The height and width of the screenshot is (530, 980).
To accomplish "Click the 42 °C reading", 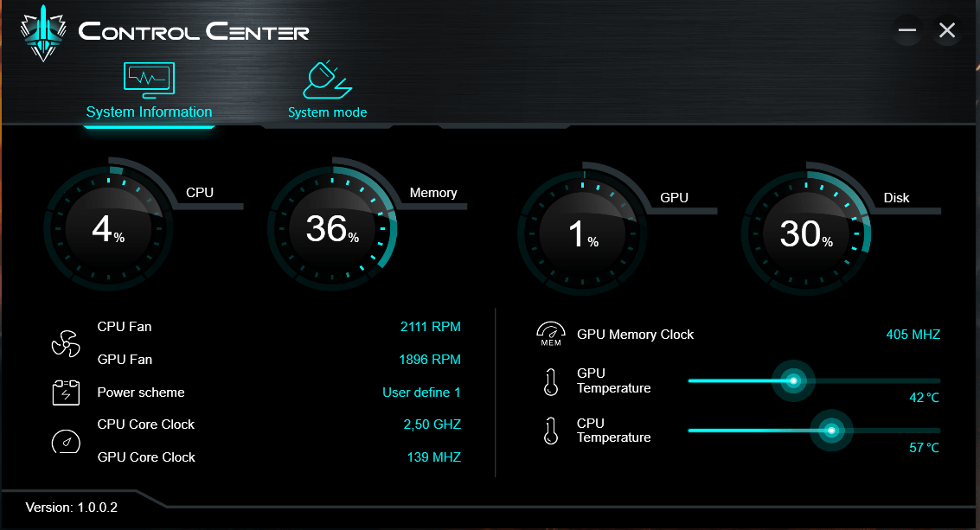I will [x=924, y=398].
